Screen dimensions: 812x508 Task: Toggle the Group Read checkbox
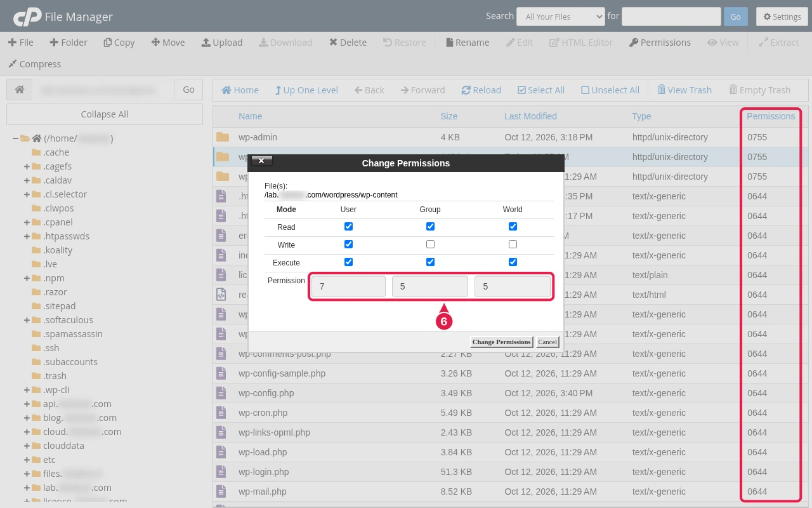[x=430, y=227]
